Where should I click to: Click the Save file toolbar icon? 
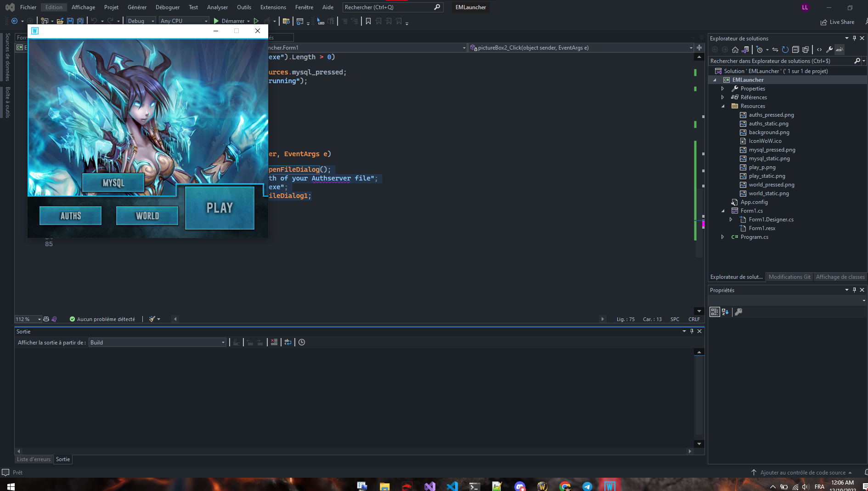tap(70, 21)
